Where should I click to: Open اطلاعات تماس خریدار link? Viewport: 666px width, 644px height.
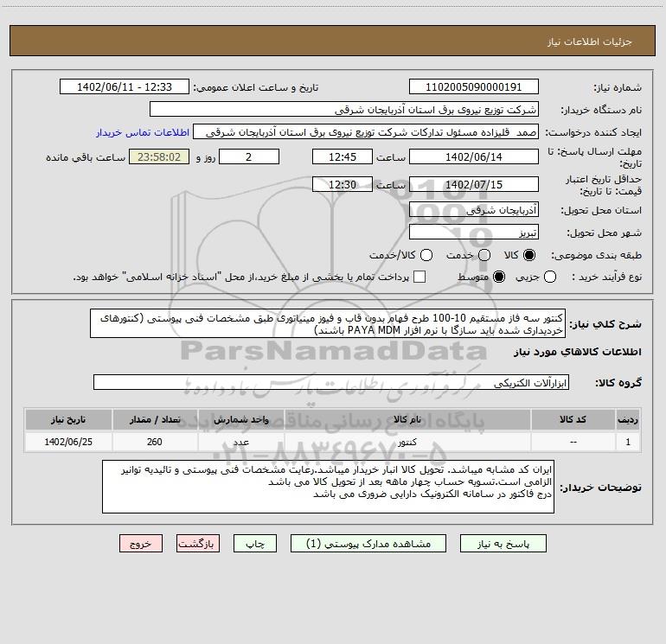(143, 132)
